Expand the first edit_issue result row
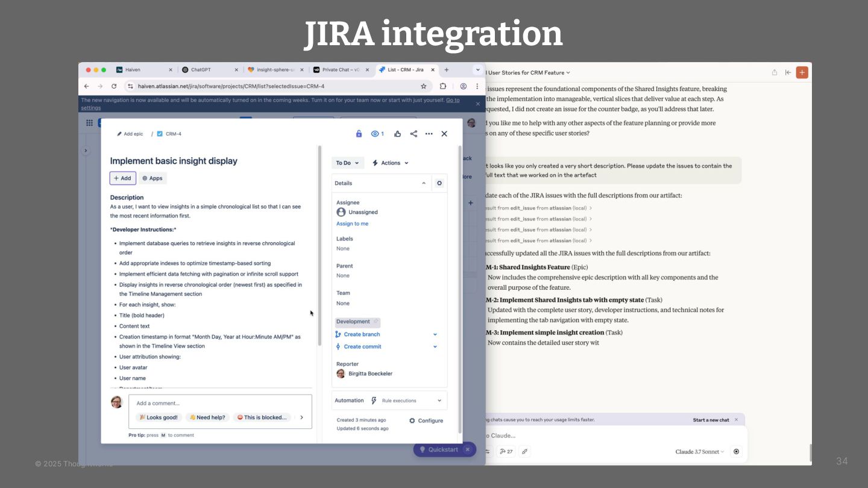Screen dimensions: 868x488 pyautogui.click(x=539, y=208)
